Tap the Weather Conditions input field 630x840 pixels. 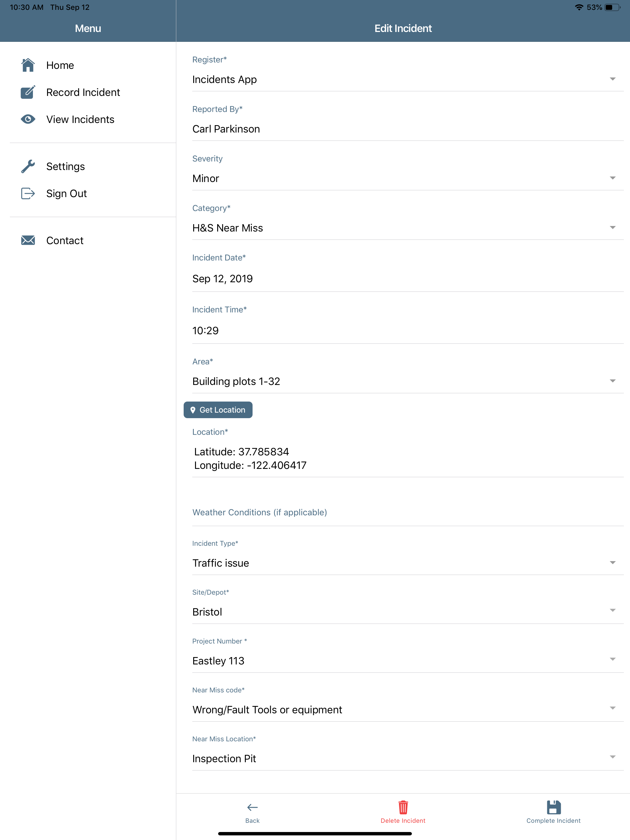click(408, 513)
